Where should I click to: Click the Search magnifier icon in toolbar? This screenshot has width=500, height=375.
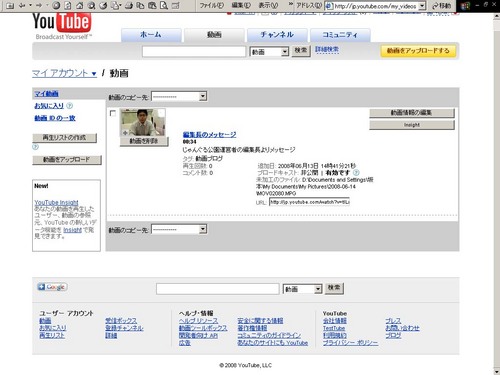[x=91, y=5]
